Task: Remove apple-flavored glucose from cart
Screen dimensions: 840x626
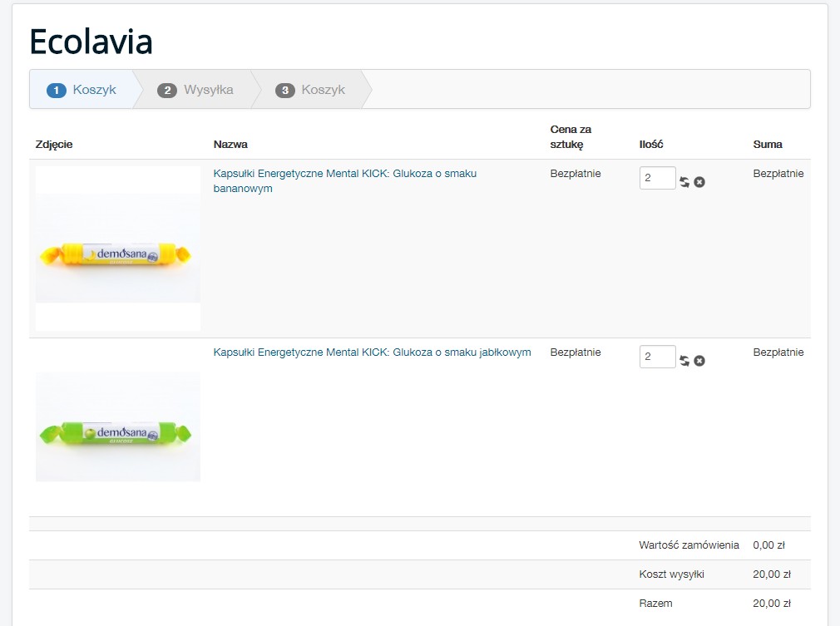Action: pos(699,361)
